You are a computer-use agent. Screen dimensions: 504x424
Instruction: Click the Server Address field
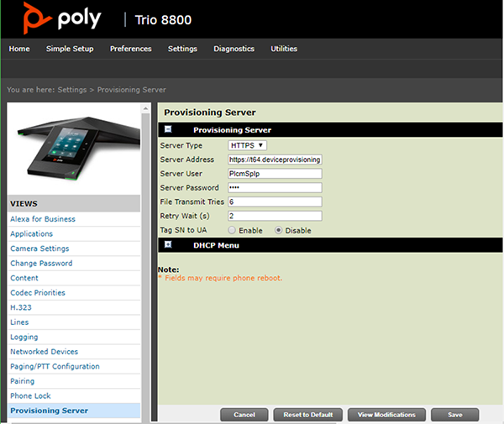click(x=276, y=160)
